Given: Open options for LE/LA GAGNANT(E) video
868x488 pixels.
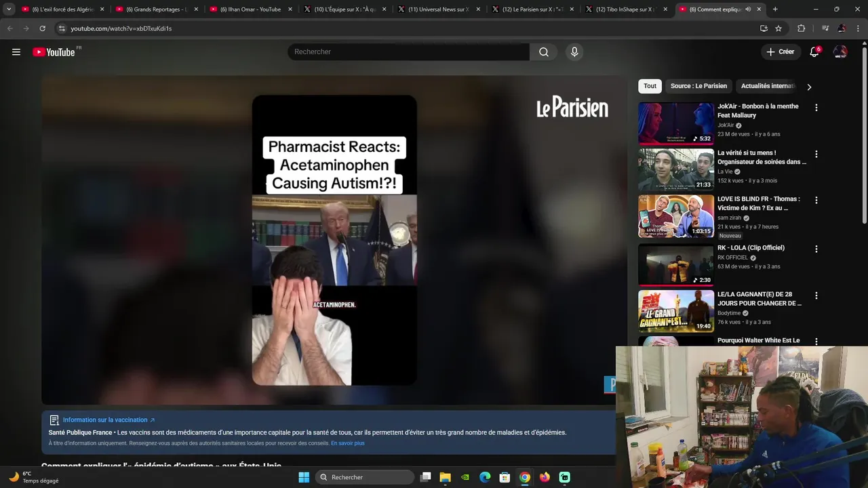Looking at the screenshot, I should (x=816, y=296).
